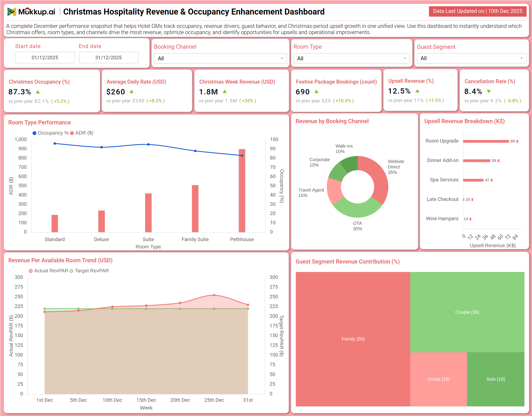
Task: Click the Travel Agent donut segment
Action: point(334,191)
